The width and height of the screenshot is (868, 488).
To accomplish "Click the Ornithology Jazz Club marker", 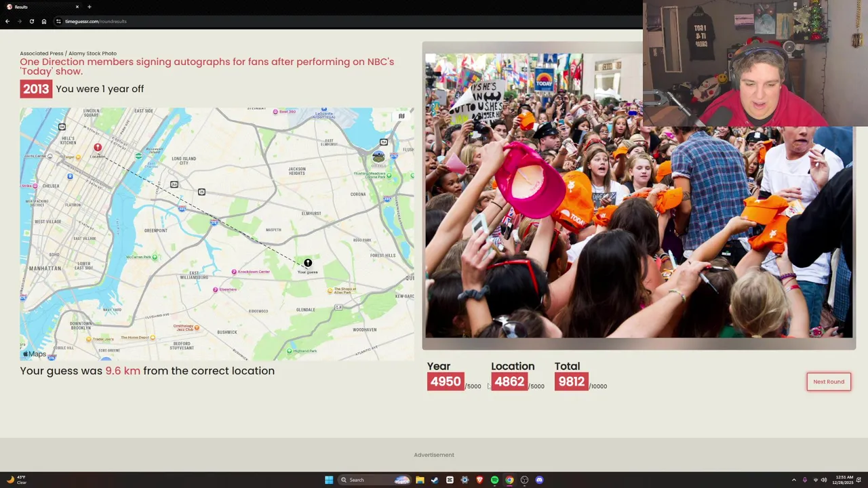I will 197,327.
